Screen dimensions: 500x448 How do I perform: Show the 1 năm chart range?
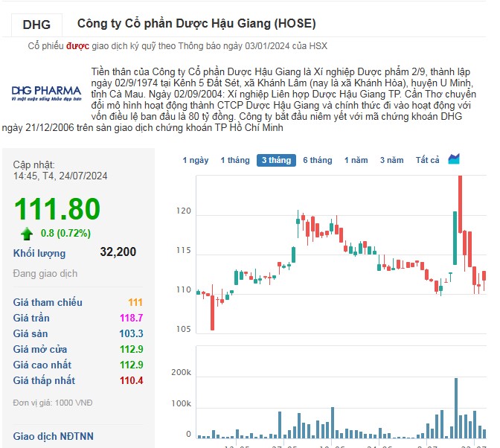point(356,160)
